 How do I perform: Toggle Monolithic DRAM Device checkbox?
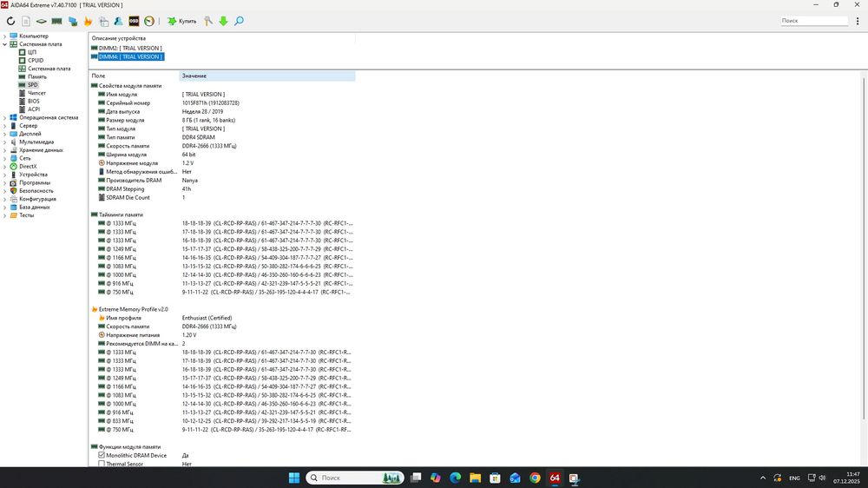102,455
